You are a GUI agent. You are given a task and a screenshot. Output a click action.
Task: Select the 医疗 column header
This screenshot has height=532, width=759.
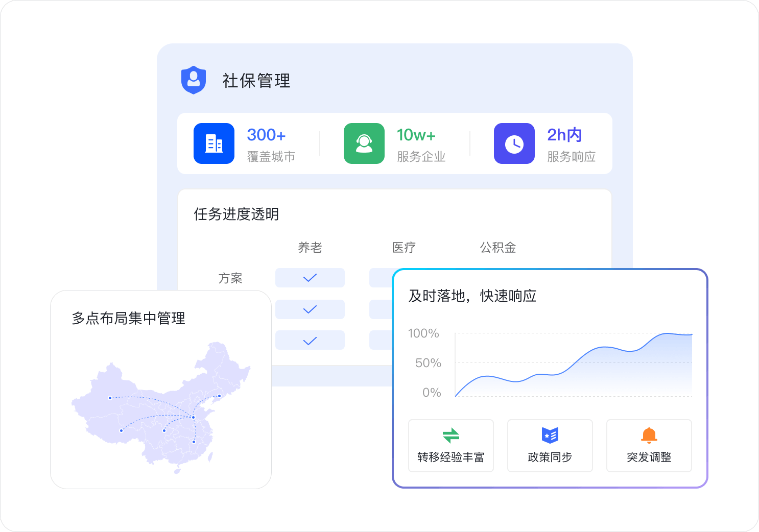pyautogui.click(x=404, y=248)
